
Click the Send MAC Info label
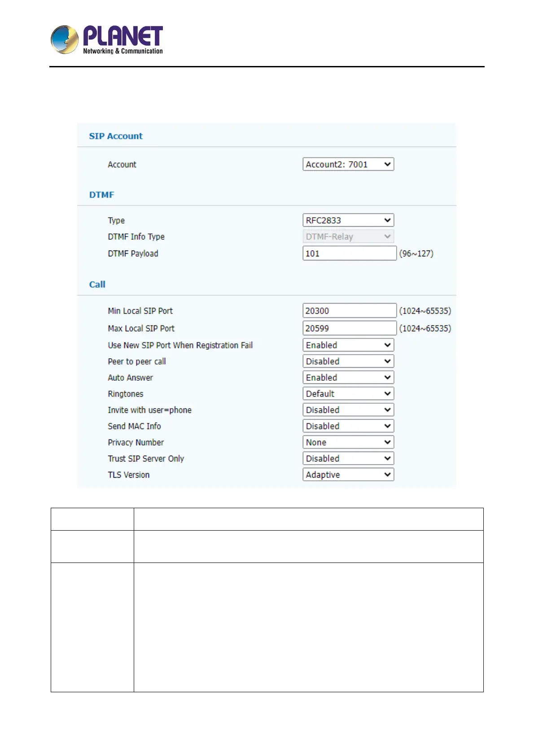pyautogui.click(x=134, y=426)
